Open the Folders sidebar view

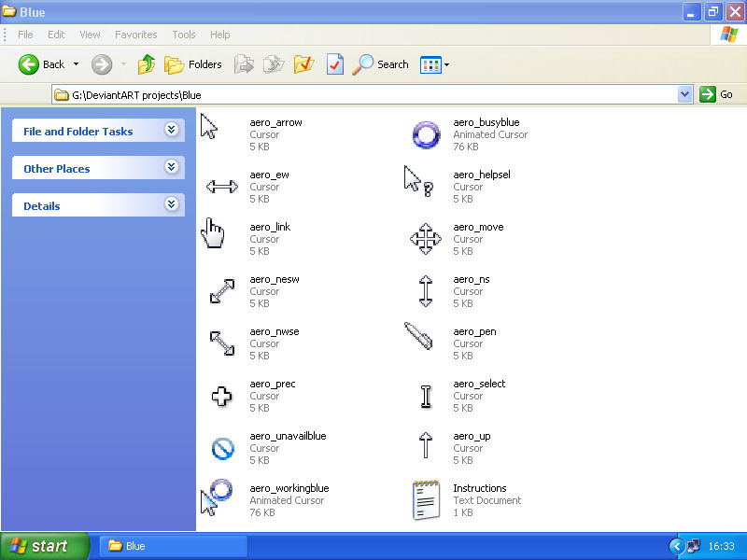click(193, 64)
